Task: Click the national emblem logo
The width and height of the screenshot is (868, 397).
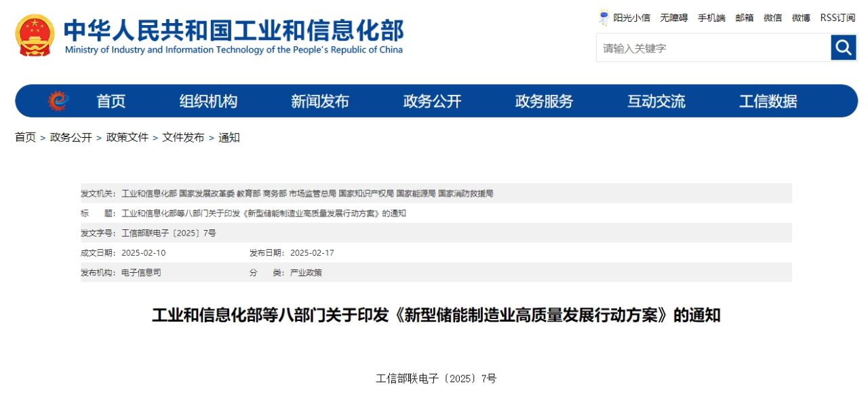Action: 35,35
